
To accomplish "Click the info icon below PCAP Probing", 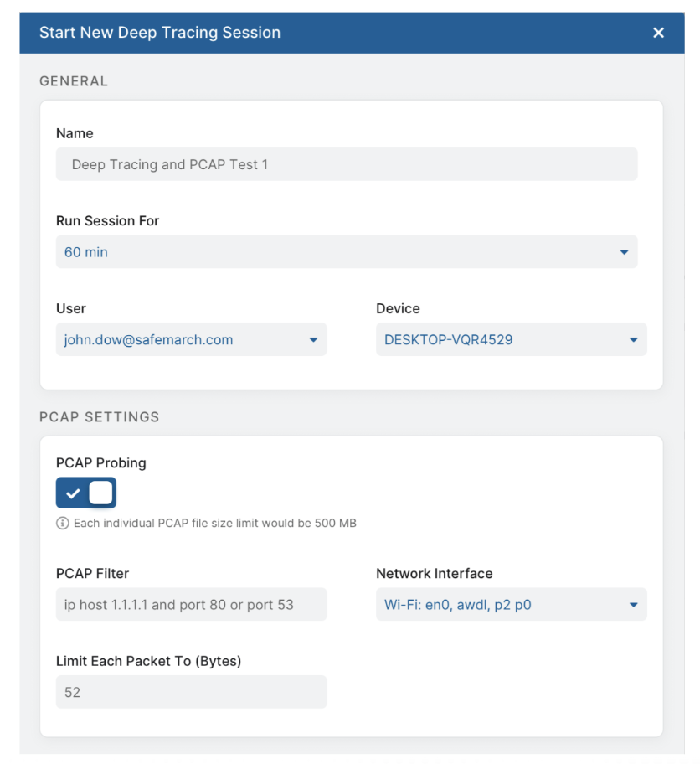I will [x=62, y=524].
